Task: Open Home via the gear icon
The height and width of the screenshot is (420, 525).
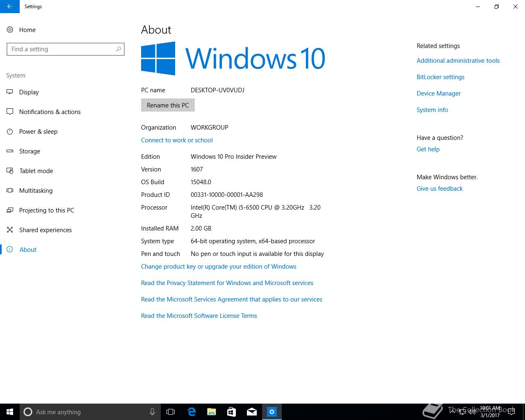Action: pyautogui.click(x=10, y=30)
